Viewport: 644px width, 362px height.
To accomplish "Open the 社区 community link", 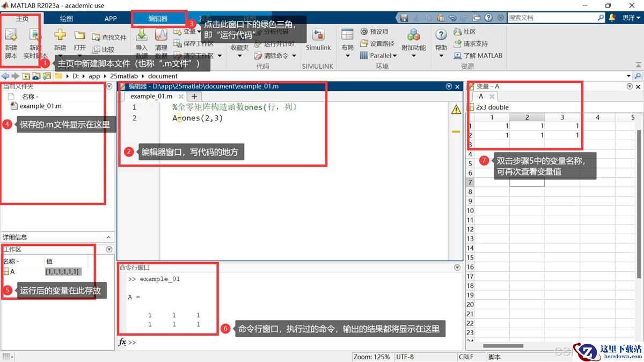I will [x=465, y=32].
